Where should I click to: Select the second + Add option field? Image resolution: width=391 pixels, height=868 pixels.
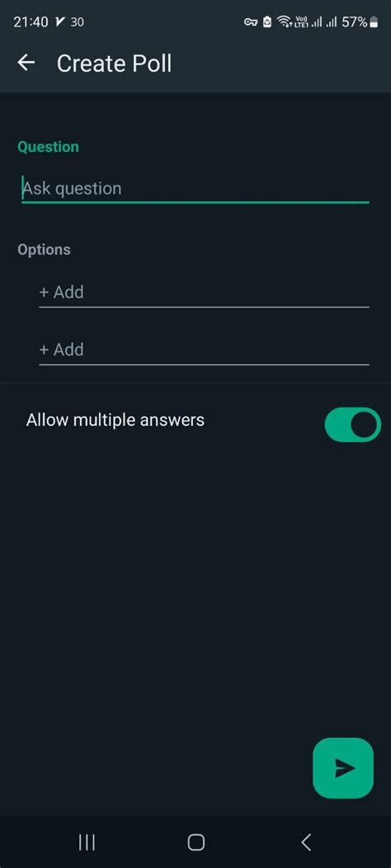(204, 350)
